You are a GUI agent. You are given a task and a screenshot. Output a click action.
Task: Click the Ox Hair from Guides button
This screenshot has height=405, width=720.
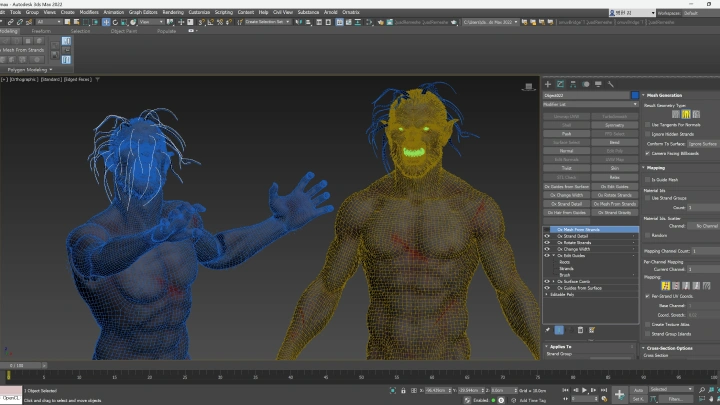(566, 213)
